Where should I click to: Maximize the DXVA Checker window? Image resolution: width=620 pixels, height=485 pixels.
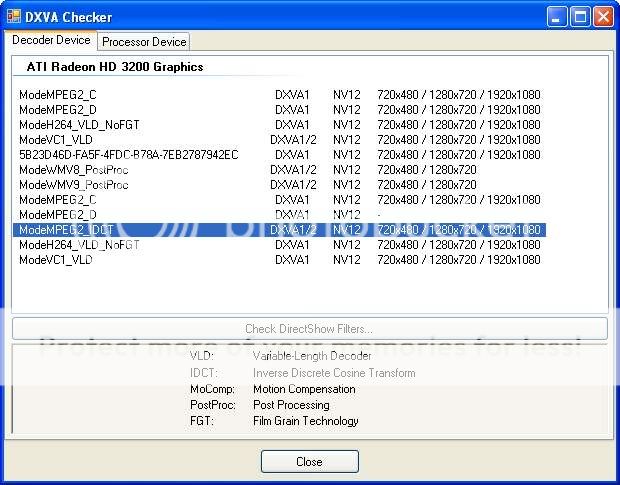pos(580,17)
